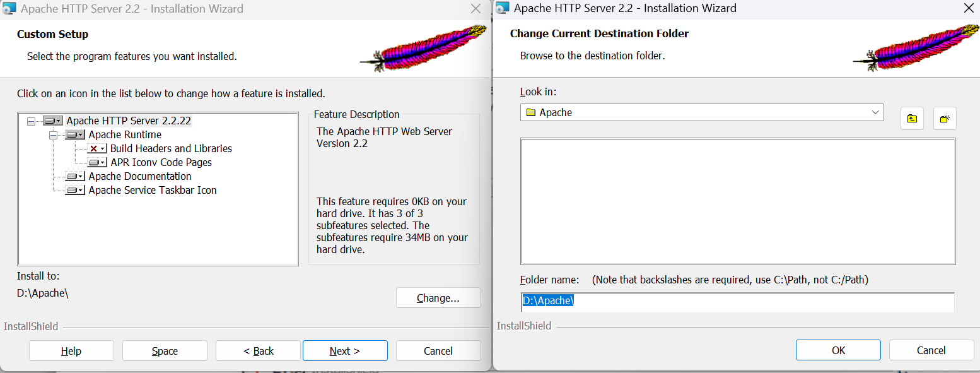Click the D:\Apache\ install path text
Viewport: 980px width, 373px height.
click(43, 293)
